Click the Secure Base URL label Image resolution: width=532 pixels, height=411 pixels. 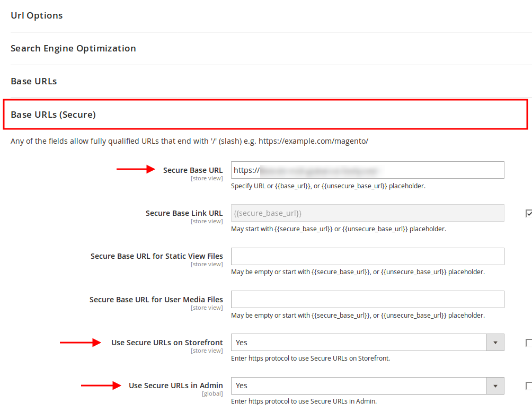pyautogui.click(x=193, y=170)
